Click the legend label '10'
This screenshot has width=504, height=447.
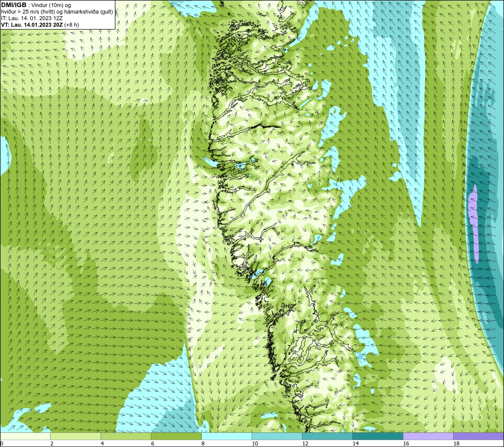click(x=255, y=444)
